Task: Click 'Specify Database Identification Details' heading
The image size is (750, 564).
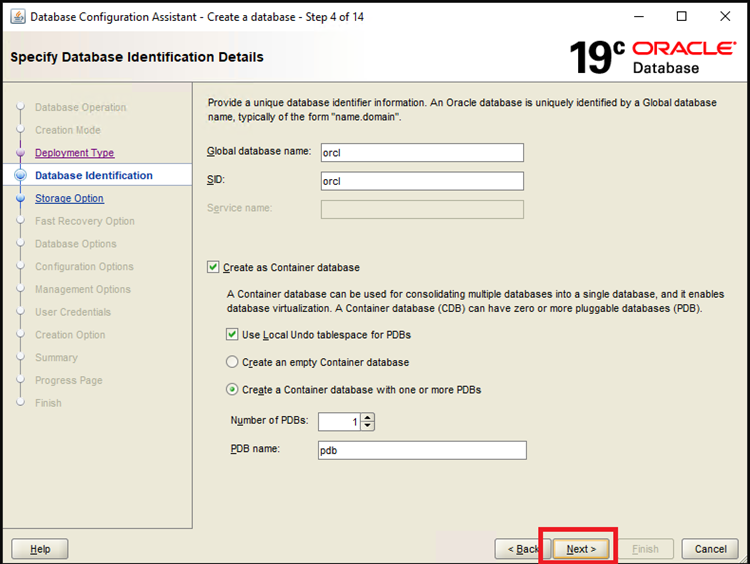Action: click(x=137, y=57)
